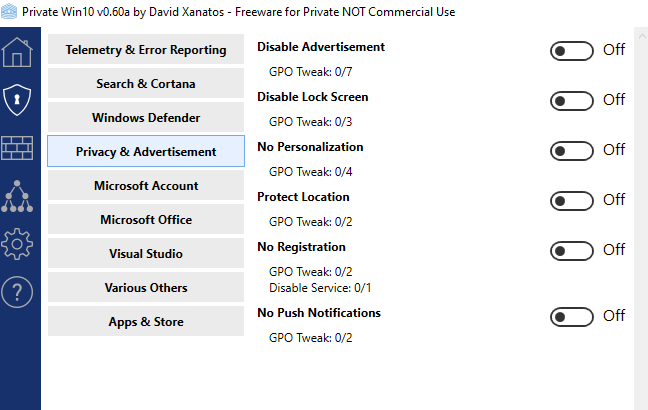Open the Apps & Store category
Image resolution: width=648 pixels, height=410 pixels.
[146, 322]
